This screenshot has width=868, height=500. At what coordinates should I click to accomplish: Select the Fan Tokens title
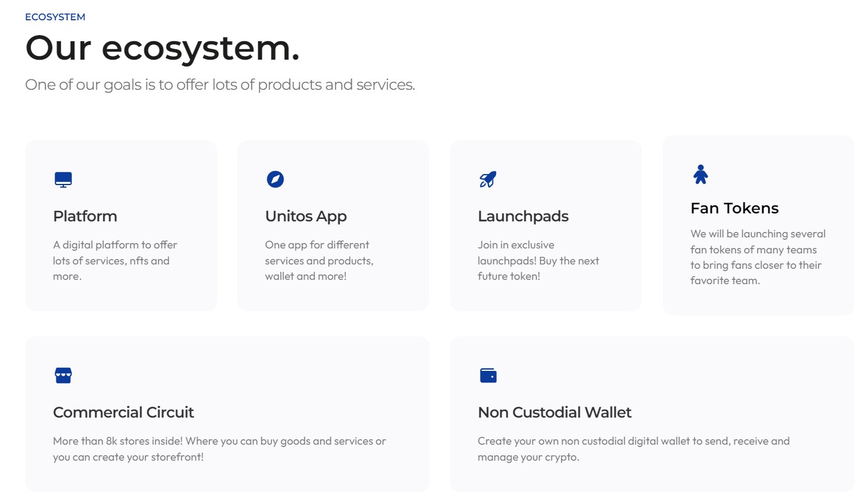[x=734, y=208]
